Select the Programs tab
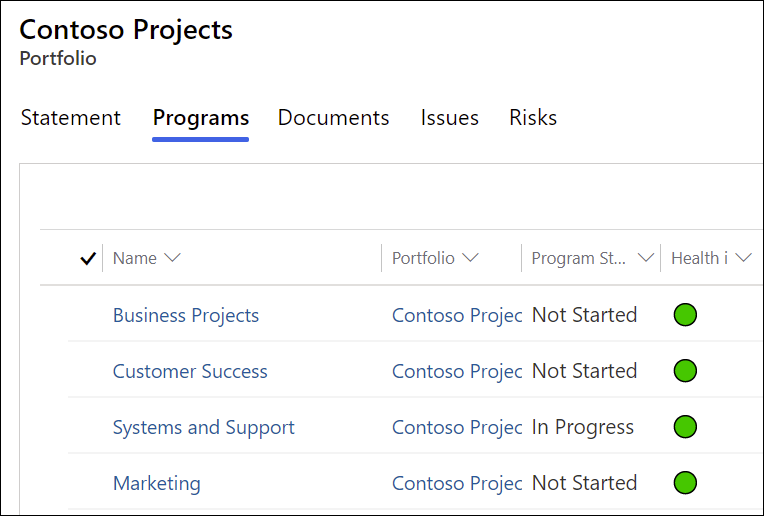Viewport: 764px width, 516px height. click(x=201, y=118)
